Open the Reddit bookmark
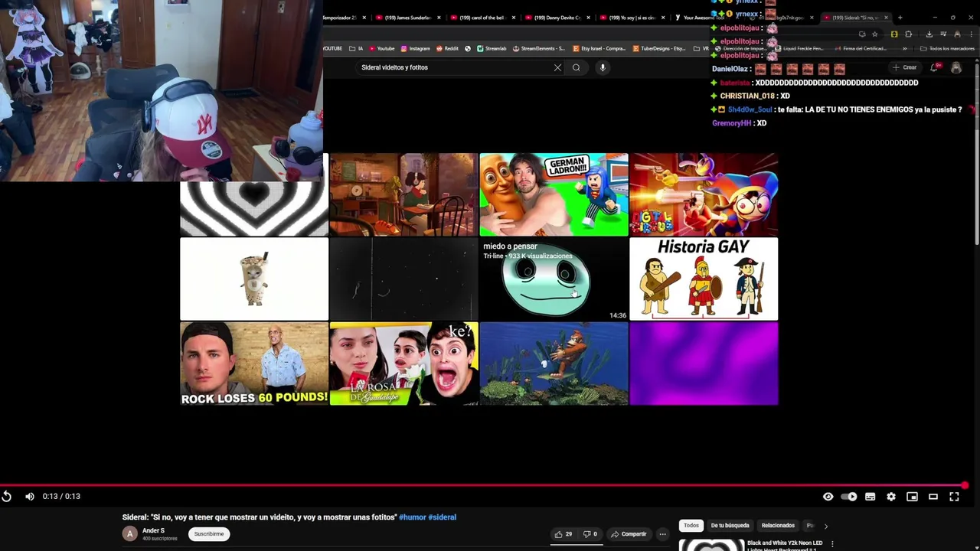This screenshot has width=980, height=551. 447,49
